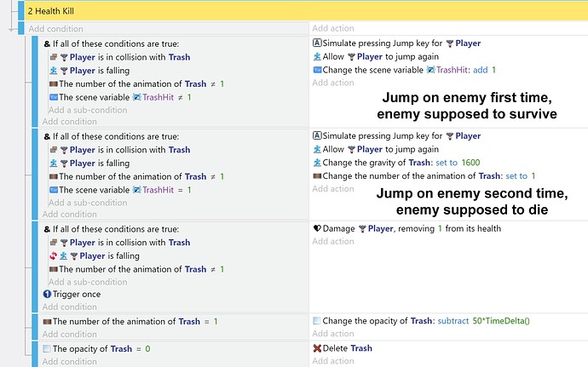Click 'Add action' below the TrashHit: add 1 action
Viewport: 588px width, 367px height.
point(333,83)
